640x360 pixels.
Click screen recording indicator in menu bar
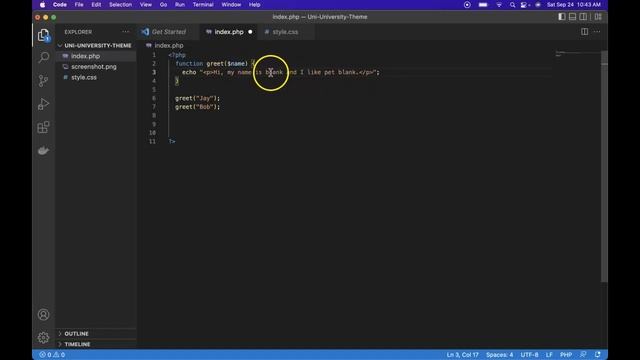467,5
